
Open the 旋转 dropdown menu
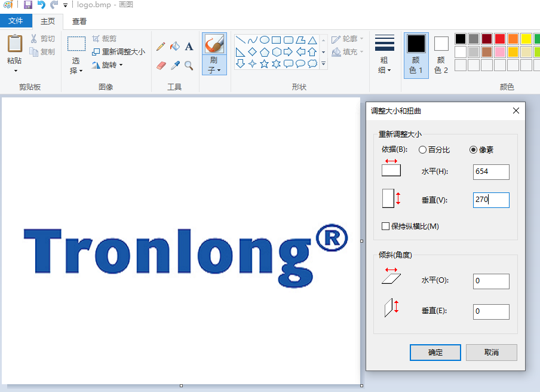click(107, 65)
